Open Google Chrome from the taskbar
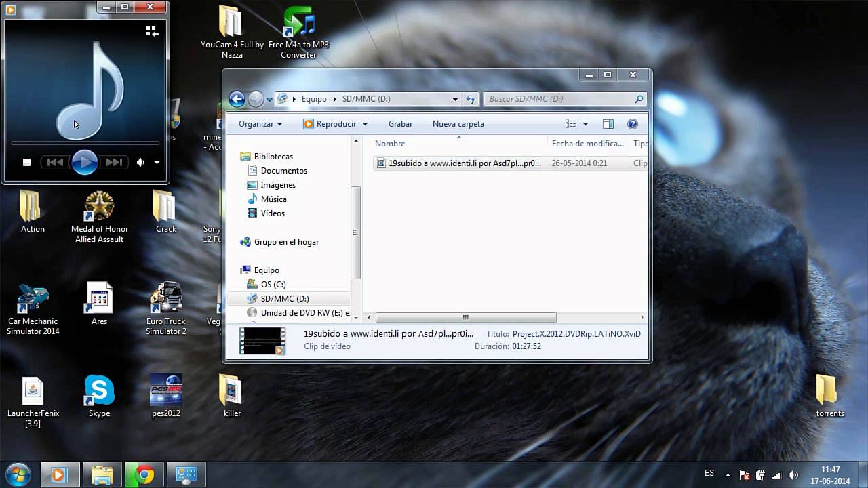The height and width of the screenshot is (488, 868). coord(144,474)
